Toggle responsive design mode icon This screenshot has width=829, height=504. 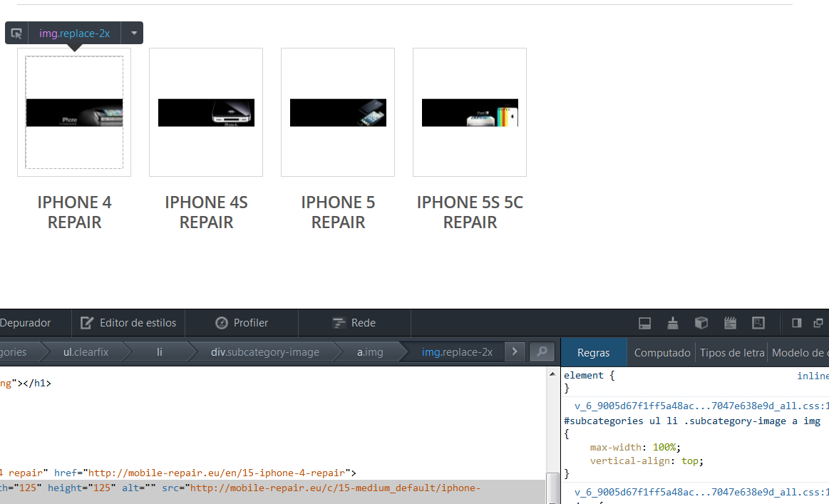(x=758, y=323)
